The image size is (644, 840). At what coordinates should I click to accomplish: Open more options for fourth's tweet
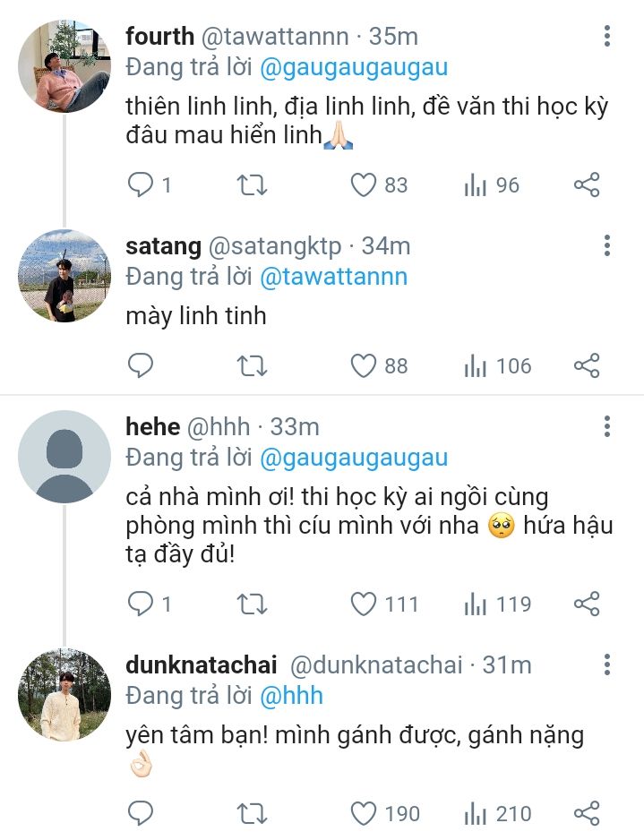[x=607, y=37]
